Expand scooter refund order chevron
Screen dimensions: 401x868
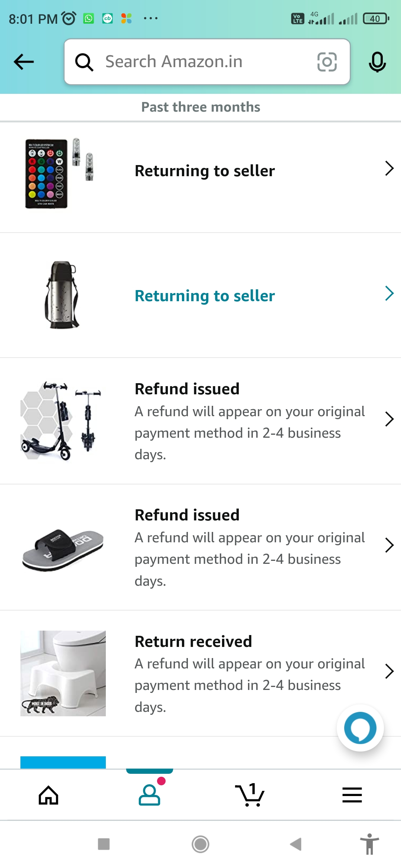pos(389,419)
